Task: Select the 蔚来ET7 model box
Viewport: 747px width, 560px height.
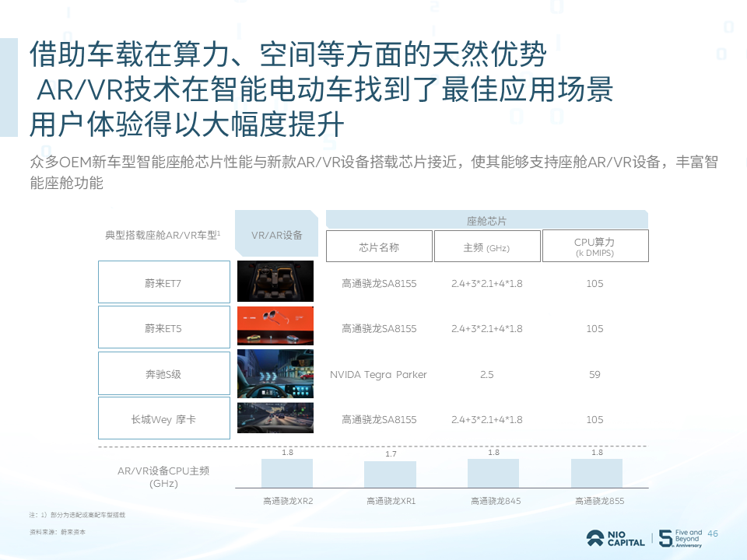Action: click(163, 282)
